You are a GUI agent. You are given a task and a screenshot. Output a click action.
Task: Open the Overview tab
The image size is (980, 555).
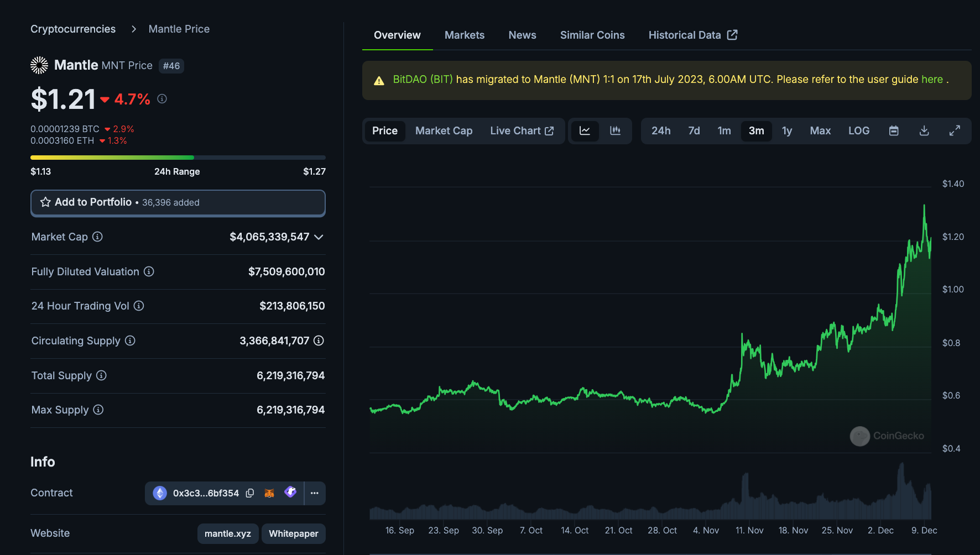click(397, 35)
